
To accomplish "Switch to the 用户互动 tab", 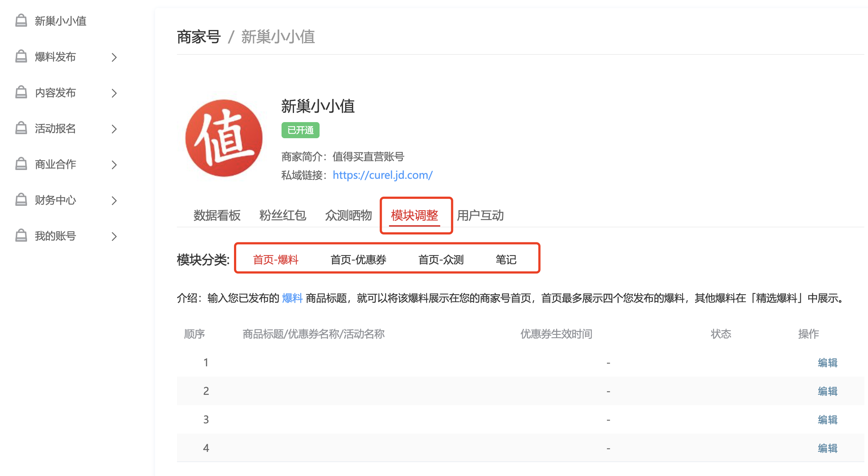I will pyautogui.click(x=480, y=215).
